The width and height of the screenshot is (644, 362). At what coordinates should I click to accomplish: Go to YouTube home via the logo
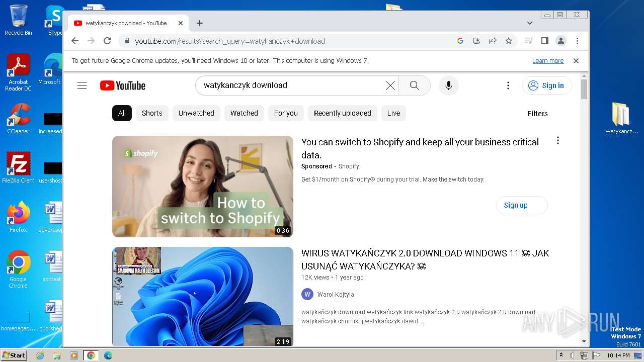coord(123,85)
